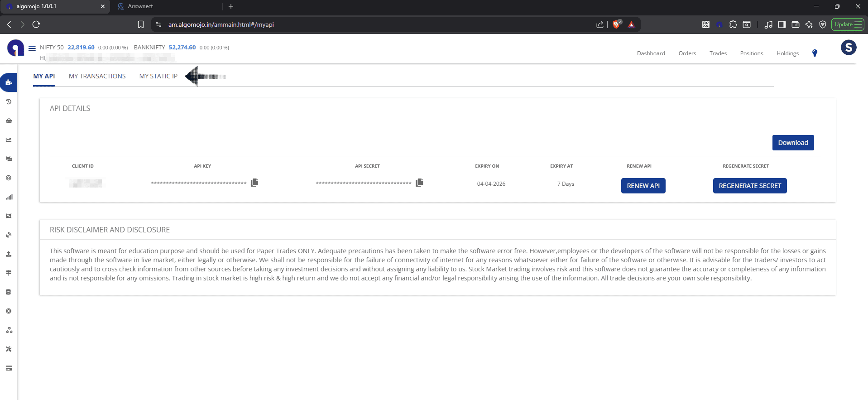
Task: Open the shopping basket icon in the sidebar
Action: (9, 121)
